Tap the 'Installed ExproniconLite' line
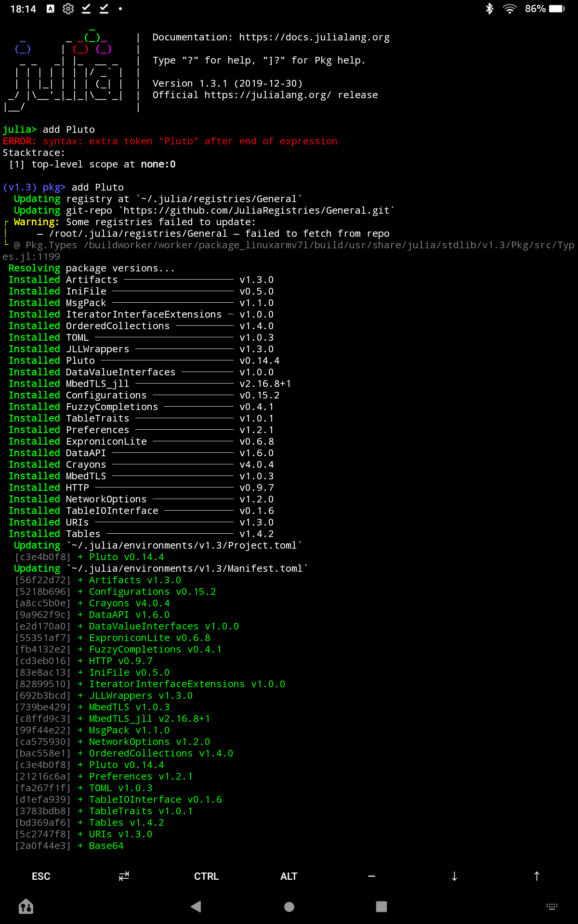Screen dimensions: 578x924 click(x=141, y=441)
